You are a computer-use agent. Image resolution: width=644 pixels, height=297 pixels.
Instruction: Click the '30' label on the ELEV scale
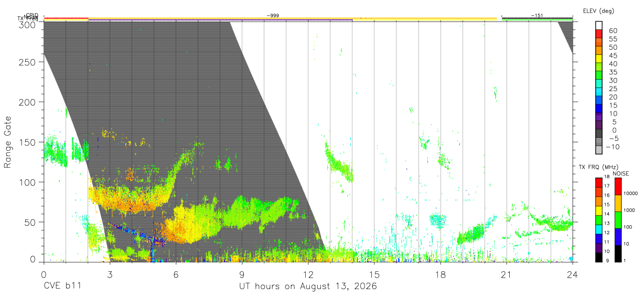(x=613, y=80)
